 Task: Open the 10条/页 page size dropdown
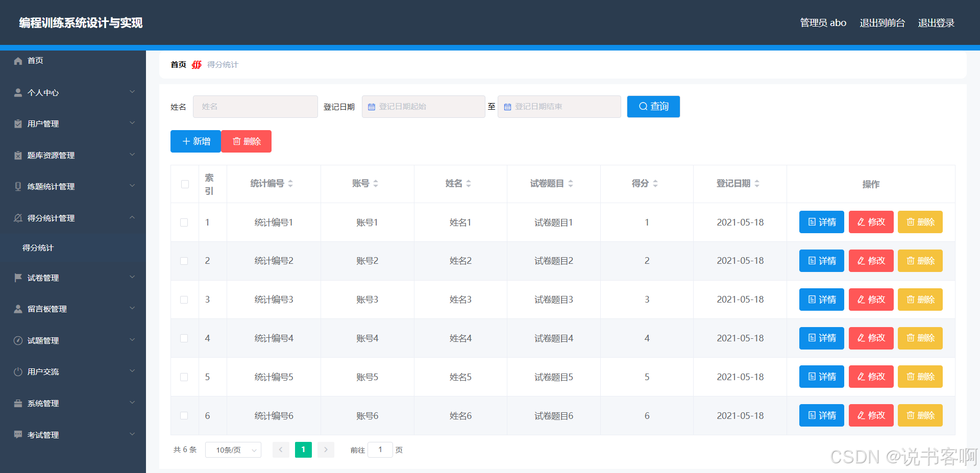pos(233,450)
